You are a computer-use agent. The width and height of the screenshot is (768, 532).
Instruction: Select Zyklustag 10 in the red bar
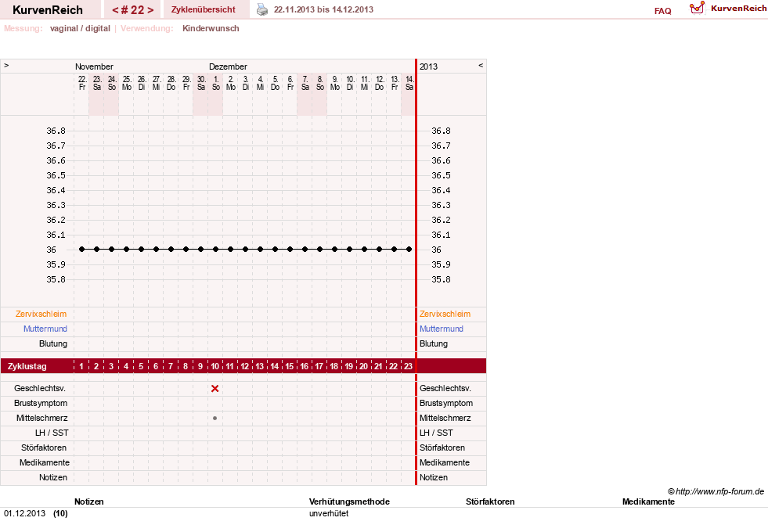click(215, 367)
